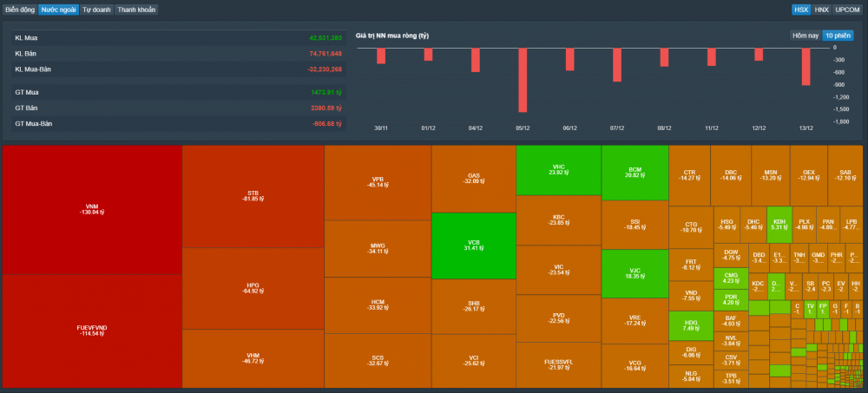Click the green BCM tile
The height and width of the screenshot is (393, 868).
(635, 173)
